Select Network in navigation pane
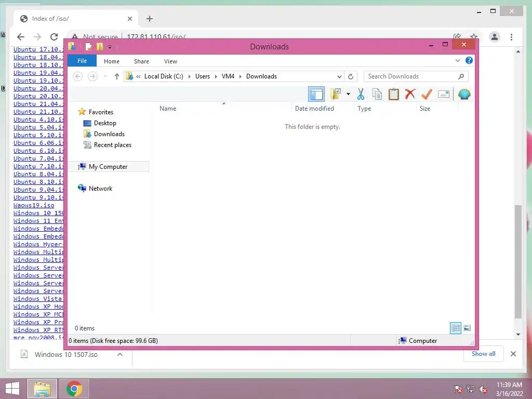 [100, 188]
